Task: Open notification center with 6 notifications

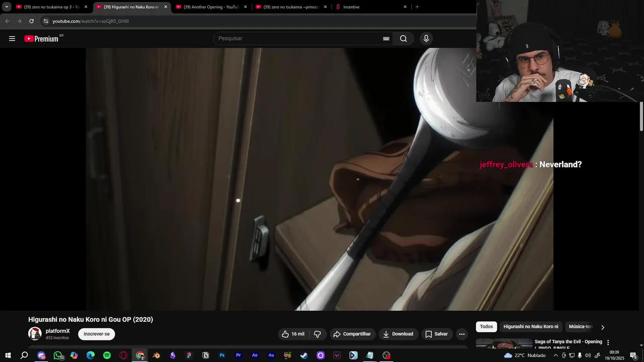Action: pos(634,356)
